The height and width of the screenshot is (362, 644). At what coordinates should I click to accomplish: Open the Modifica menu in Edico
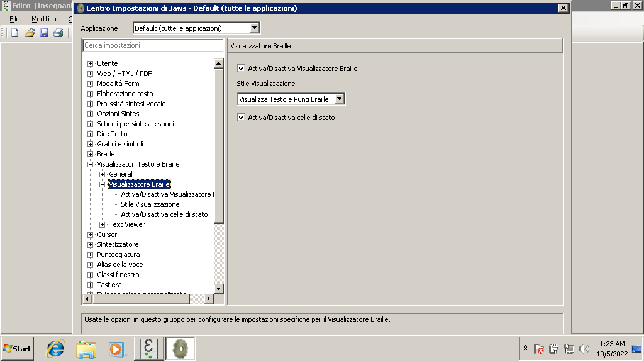point(44,19)
